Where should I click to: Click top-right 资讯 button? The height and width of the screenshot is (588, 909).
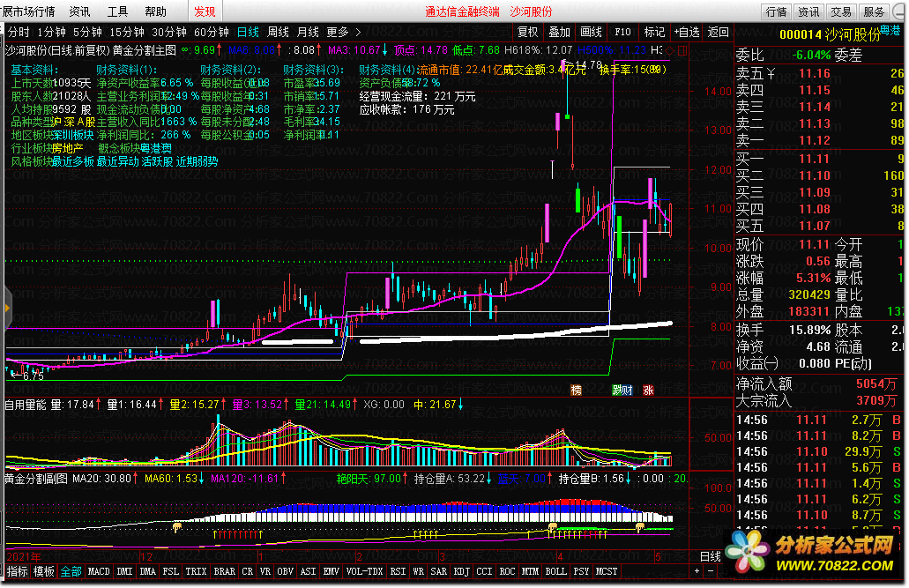pyautogui.click(x=808, y=11)
